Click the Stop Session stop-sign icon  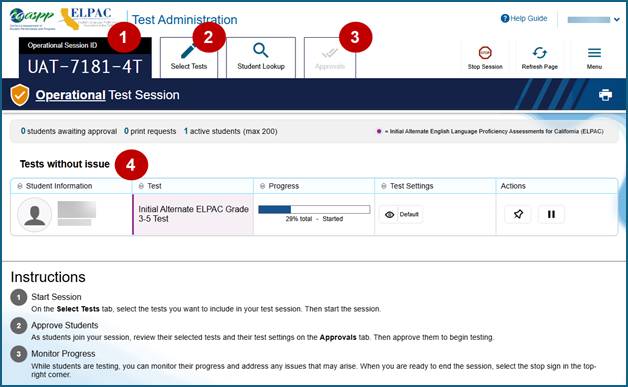pyautogui.click(x=485, y=53)
